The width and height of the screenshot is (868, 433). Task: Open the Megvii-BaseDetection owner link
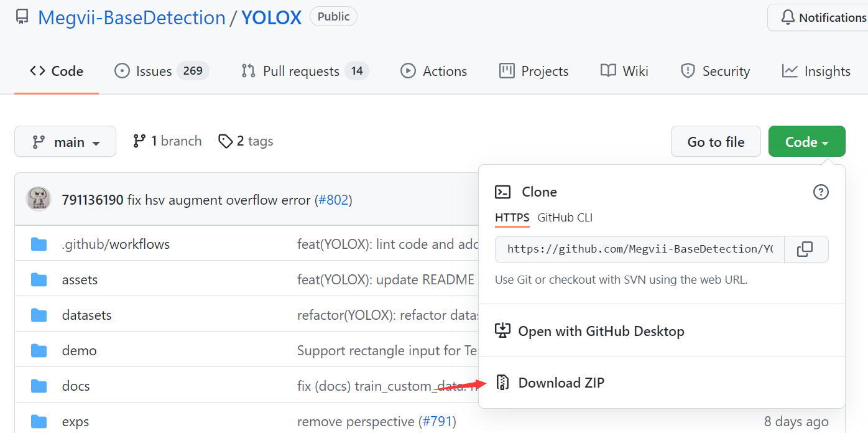click(x=132, y=17)
